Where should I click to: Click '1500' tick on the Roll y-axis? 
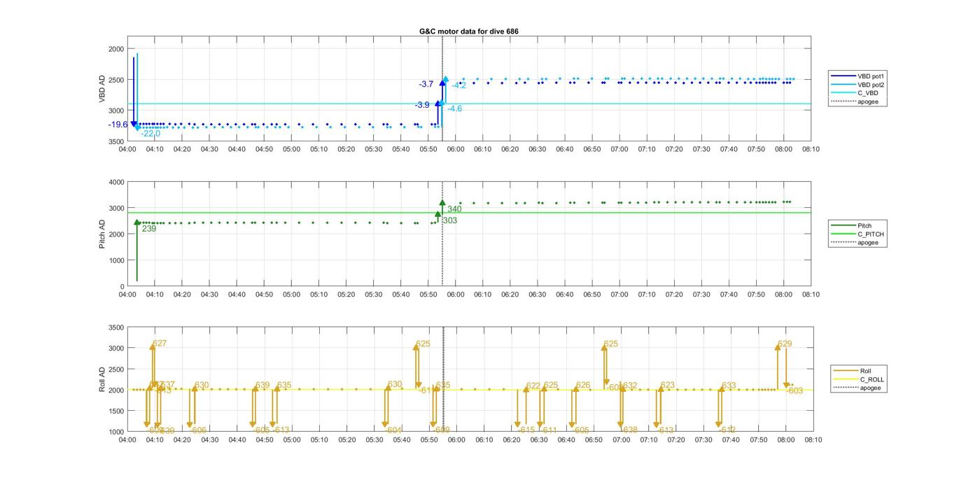click(117, 411)
